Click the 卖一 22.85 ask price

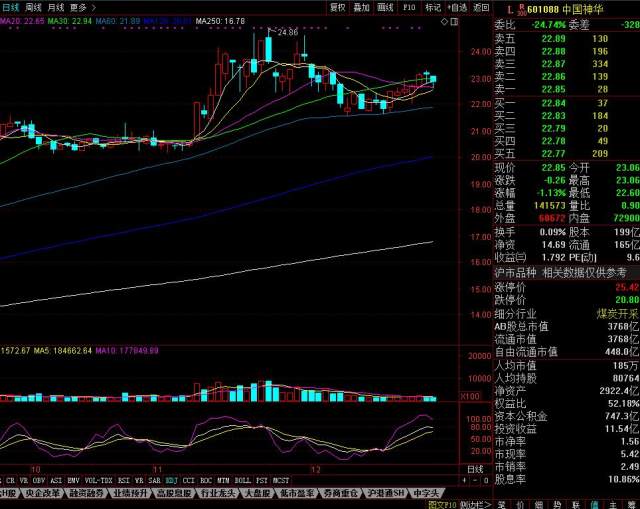(553, 89)
